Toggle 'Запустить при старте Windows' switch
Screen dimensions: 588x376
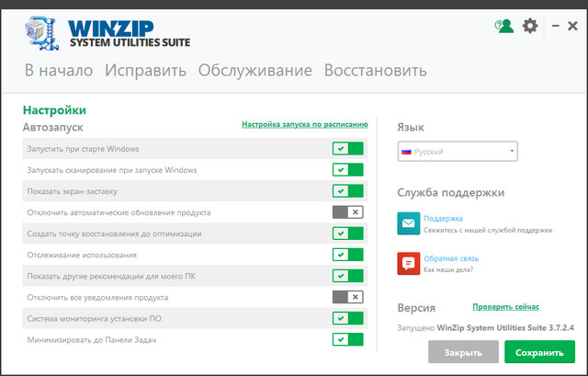[x=348, y=148]
